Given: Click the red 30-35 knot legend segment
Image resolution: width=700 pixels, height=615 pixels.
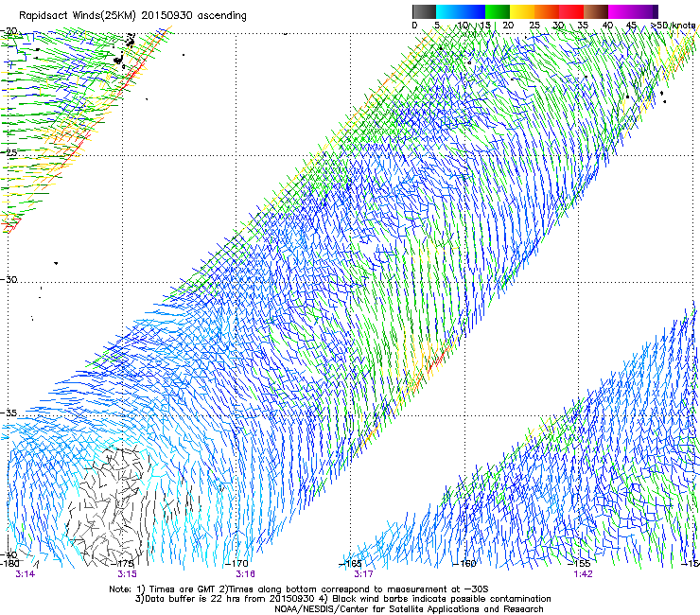Looking at the screenshot, I should (x=571, y=11).
